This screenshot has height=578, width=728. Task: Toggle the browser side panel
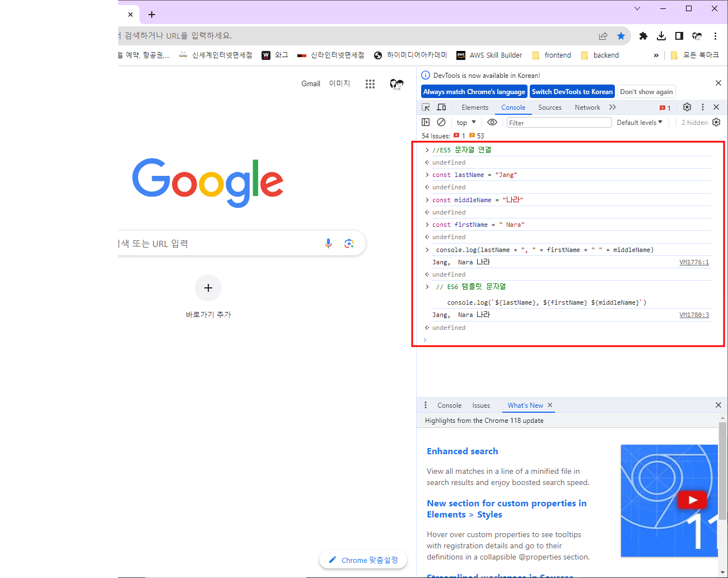click(679, 36)
